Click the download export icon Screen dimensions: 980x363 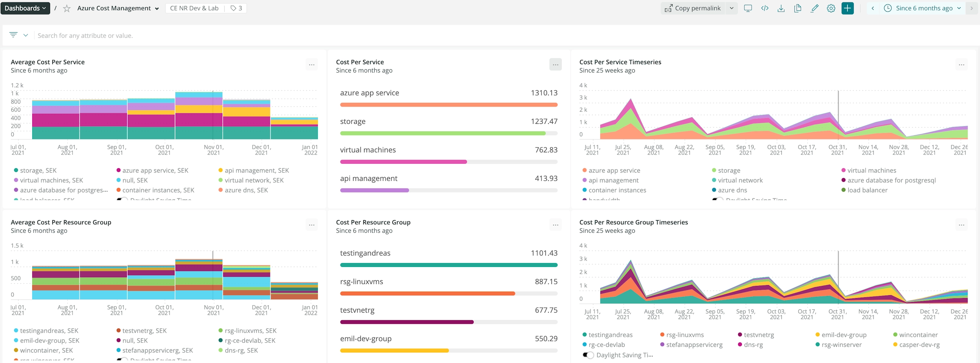tap(781, 8)
